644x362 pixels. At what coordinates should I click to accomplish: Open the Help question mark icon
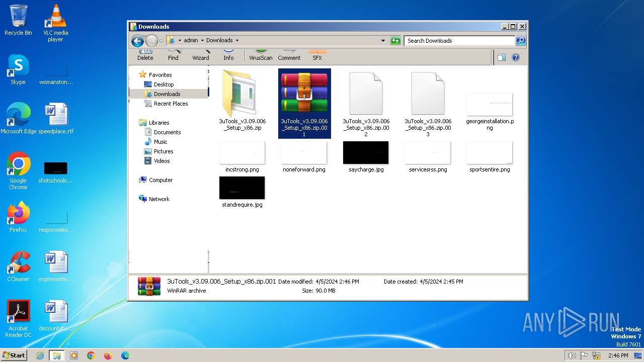click(x=516, y=57)
